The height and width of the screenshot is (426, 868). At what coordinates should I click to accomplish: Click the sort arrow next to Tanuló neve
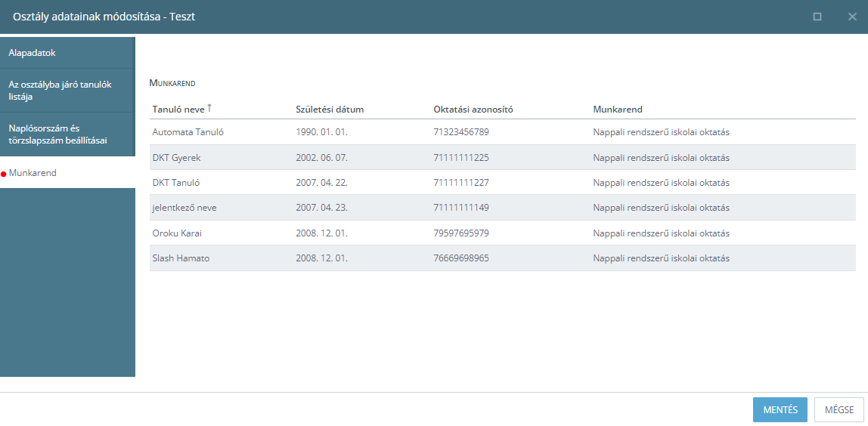pos(209,109)
